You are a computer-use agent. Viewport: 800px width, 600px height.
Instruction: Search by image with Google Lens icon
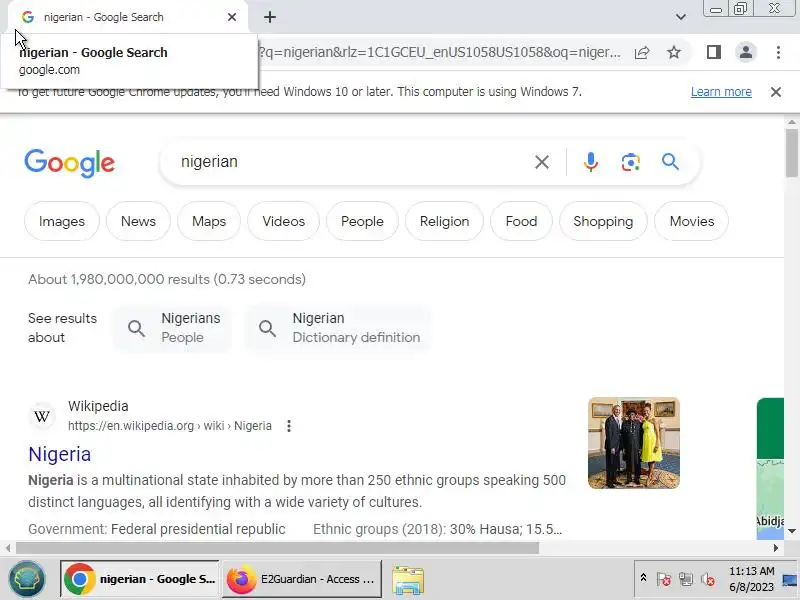(x=631, y=162)
